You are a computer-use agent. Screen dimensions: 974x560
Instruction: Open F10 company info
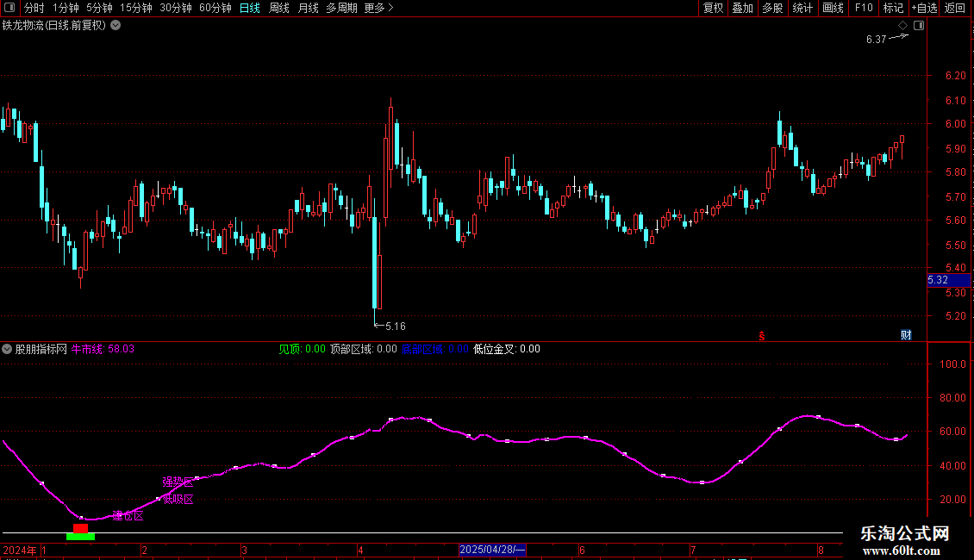point(864,8)
